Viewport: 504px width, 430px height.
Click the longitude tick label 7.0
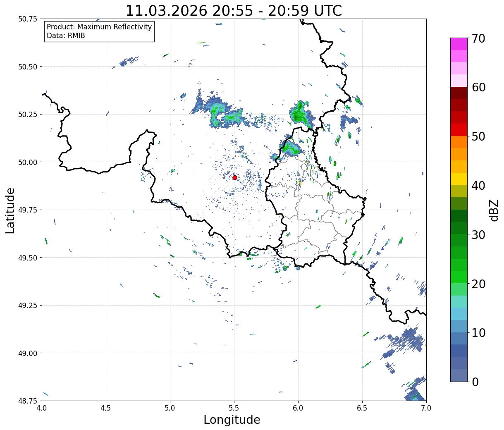click(x=426, y=408)
